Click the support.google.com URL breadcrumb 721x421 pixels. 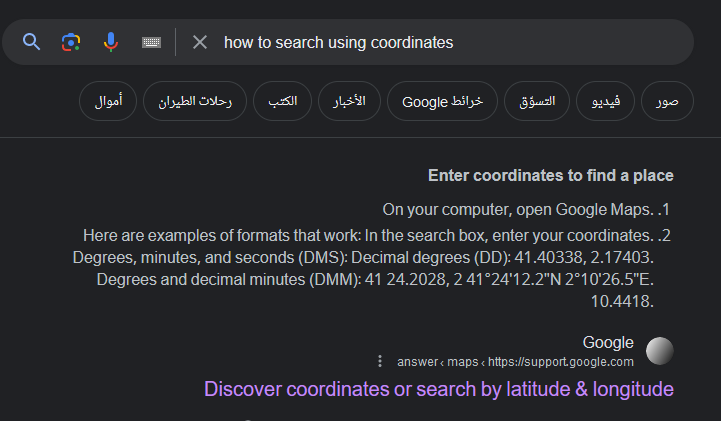[515, 362]
